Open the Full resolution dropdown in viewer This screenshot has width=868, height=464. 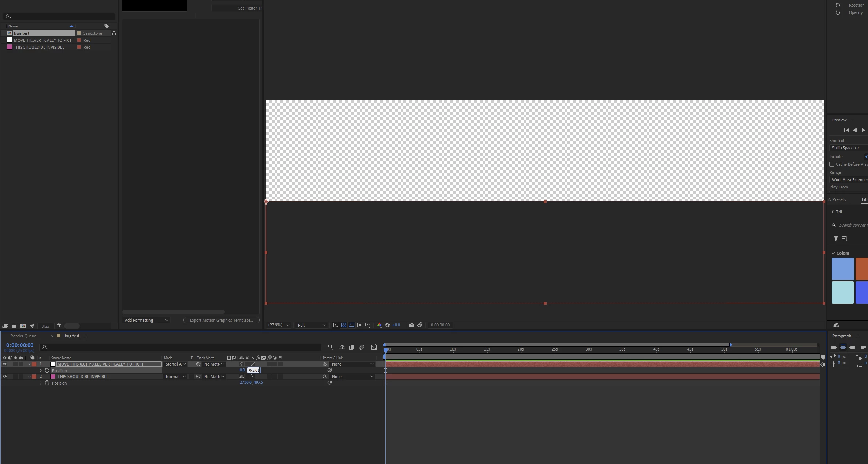(x=311, y=325)
